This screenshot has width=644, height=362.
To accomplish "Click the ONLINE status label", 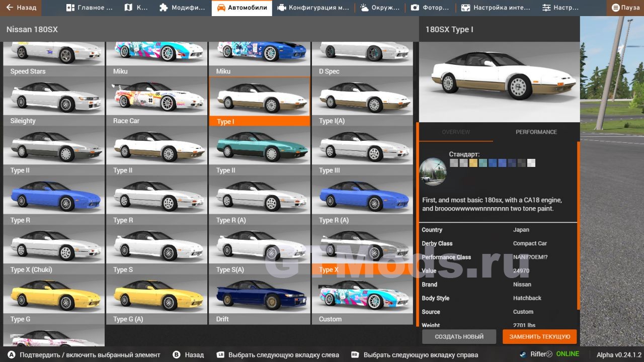I will 568,354.
